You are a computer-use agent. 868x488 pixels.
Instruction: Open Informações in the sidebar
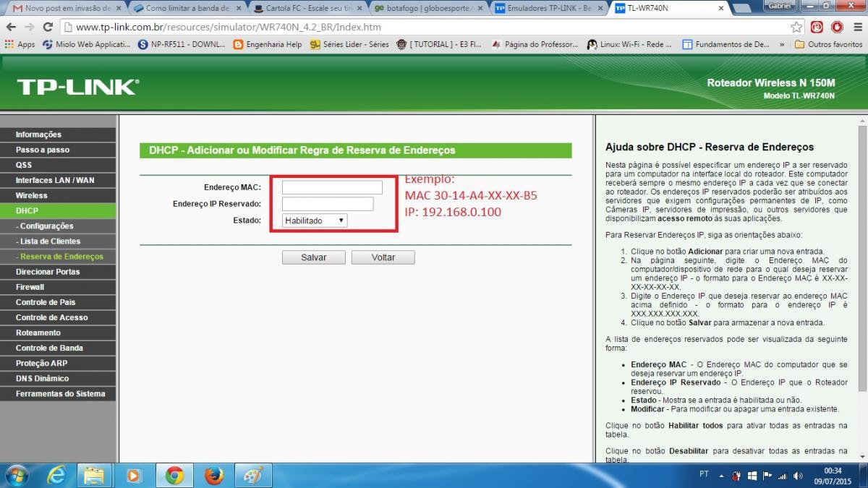[x=58, y=134]
